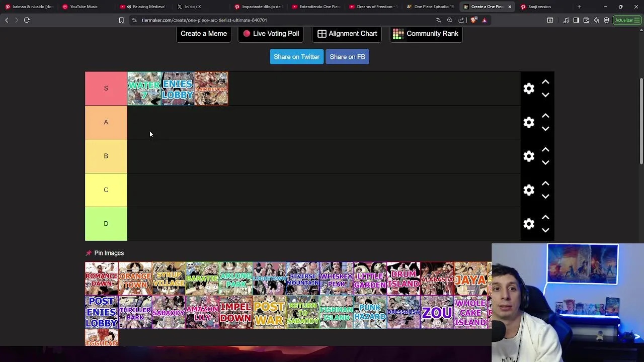Open the browser zoom magnifier icon

pos(450,20)
